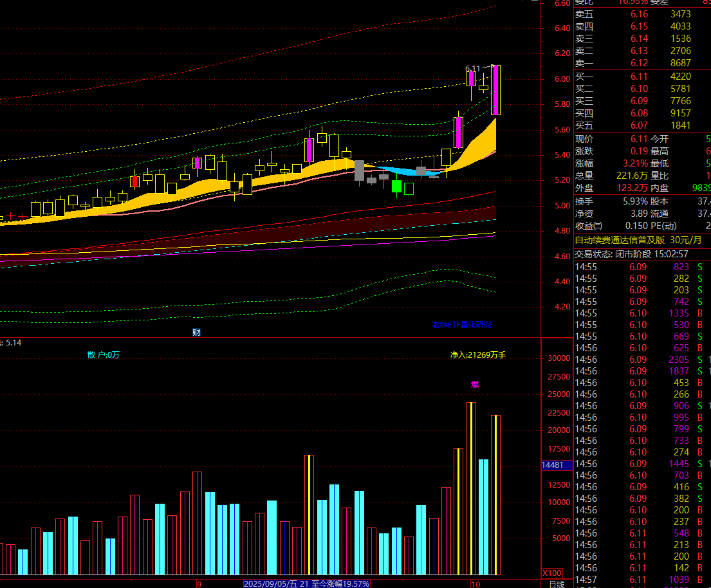Click the 4.20 price axis label
The height and width of the screenshot is (588, 711).
pyautogui.click(x=562, y=307)
